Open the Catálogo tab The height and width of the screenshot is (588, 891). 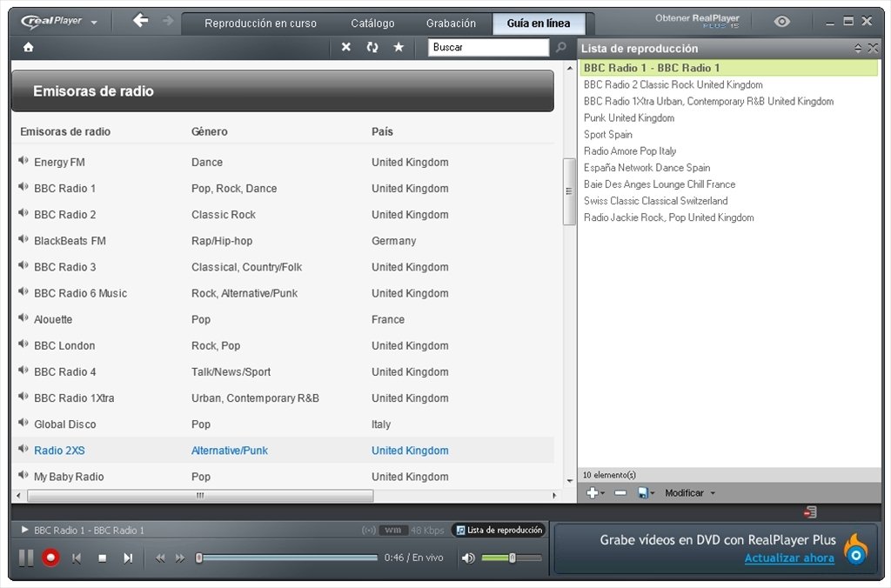(x=372, y=23)
